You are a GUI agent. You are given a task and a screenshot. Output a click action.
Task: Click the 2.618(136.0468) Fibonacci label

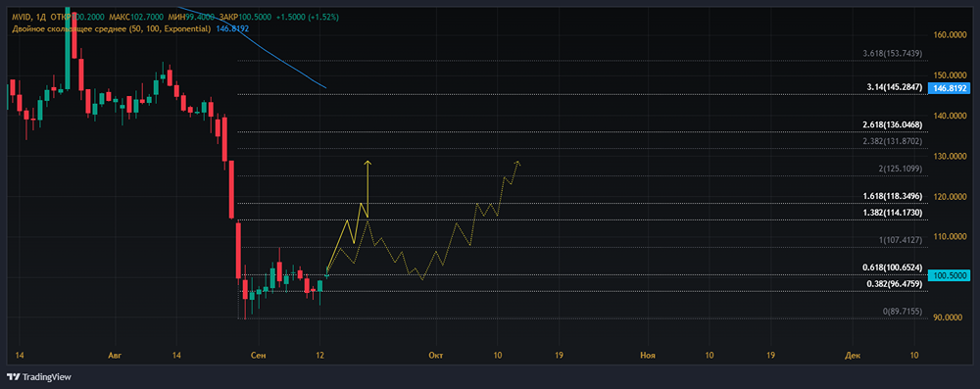click(x=893, y=125)
